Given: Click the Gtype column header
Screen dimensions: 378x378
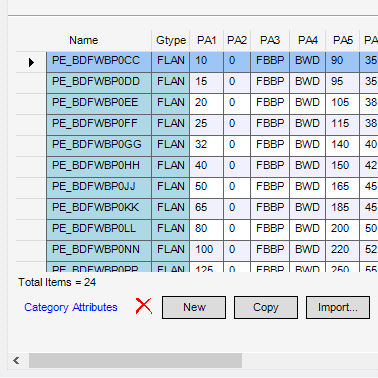Looking at the screenshot, I should 171,40.
